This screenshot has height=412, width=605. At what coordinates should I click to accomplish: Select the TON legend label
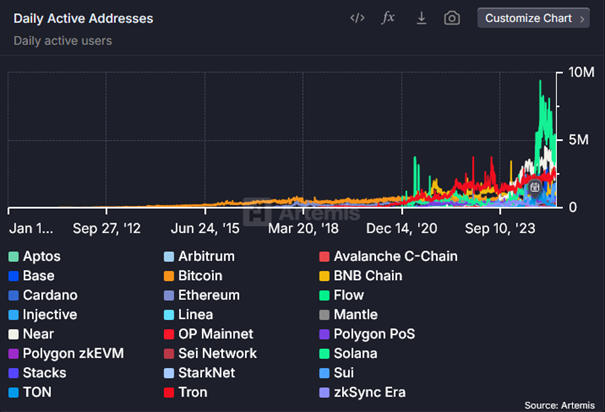pos(37,392)
